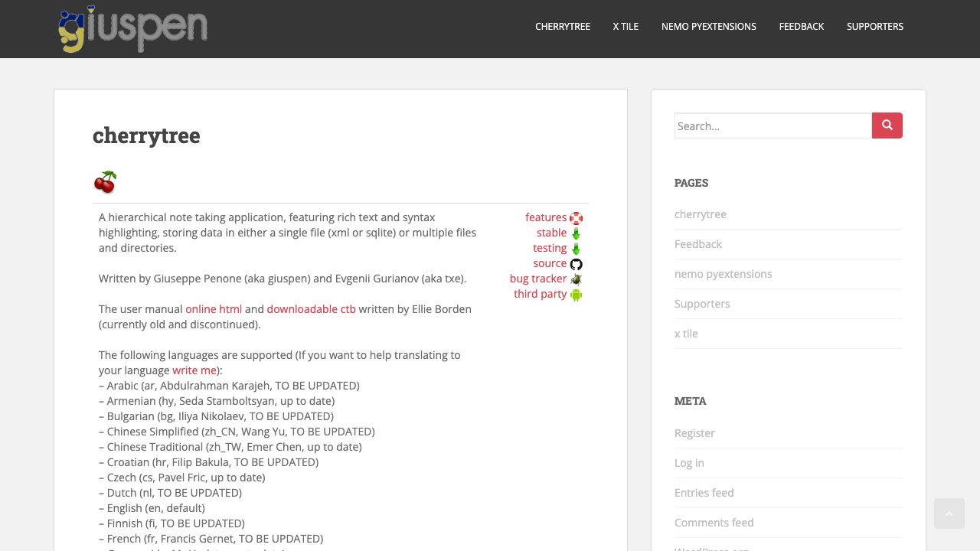Open the X TILE menu item
This screenshot has width=980, height=551.
tap(626, 26)
